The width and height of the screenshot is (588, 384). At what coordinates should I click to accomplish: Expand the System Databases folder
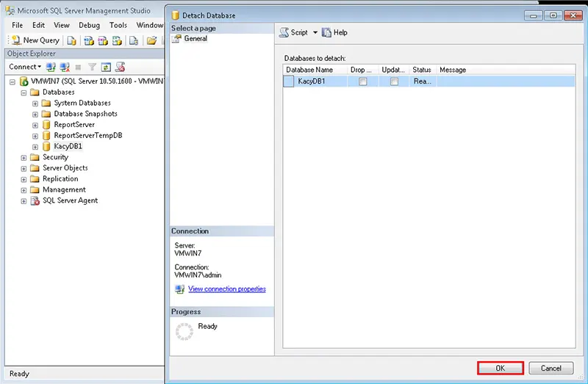[x=35, y=104]
